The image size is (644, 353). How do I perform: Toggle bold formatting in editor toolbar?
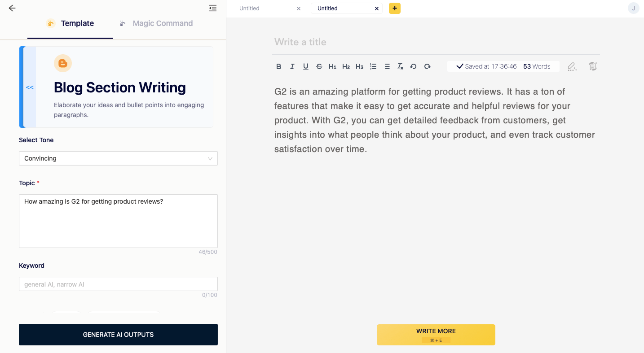tap(279, 66)
